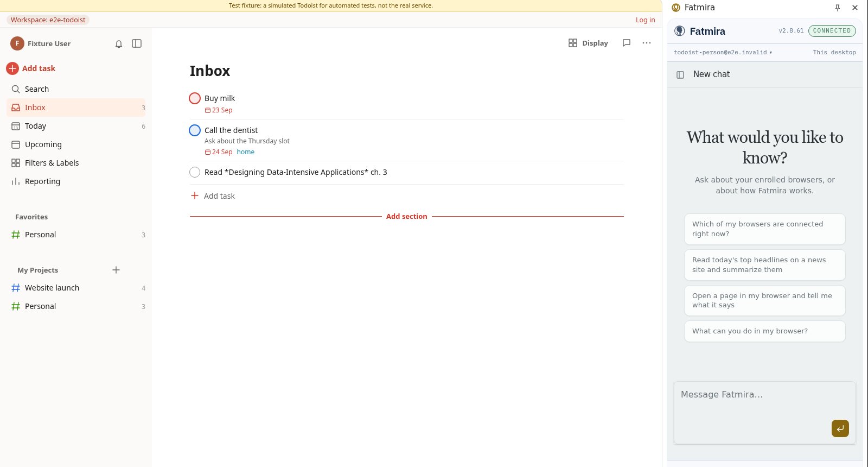Open the Upcoming view
Image resolution: width=868 pixels, height=467 pixels.
(76, 144)
